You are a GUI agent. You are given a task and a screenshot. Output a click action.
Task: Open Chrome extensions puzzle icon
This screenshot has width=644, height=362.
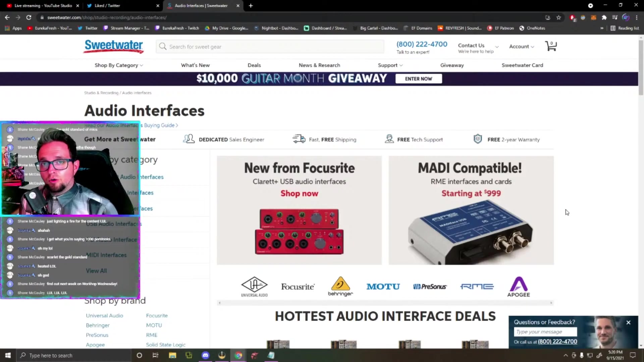click(604, 17)
